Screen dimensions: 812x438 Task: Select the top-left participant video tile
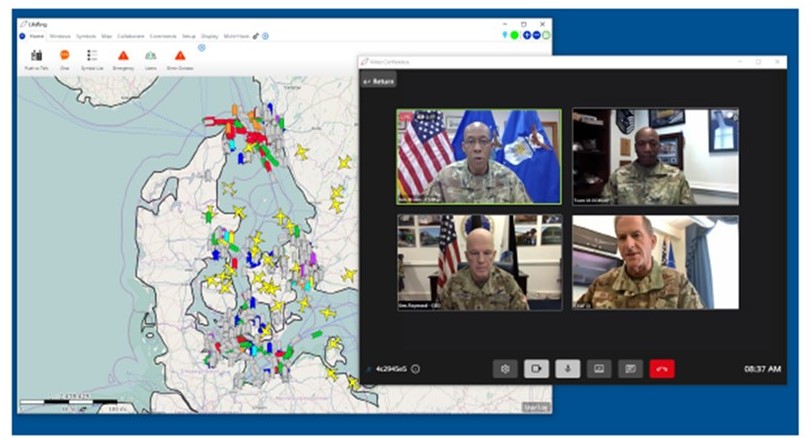tap(479, 156)
